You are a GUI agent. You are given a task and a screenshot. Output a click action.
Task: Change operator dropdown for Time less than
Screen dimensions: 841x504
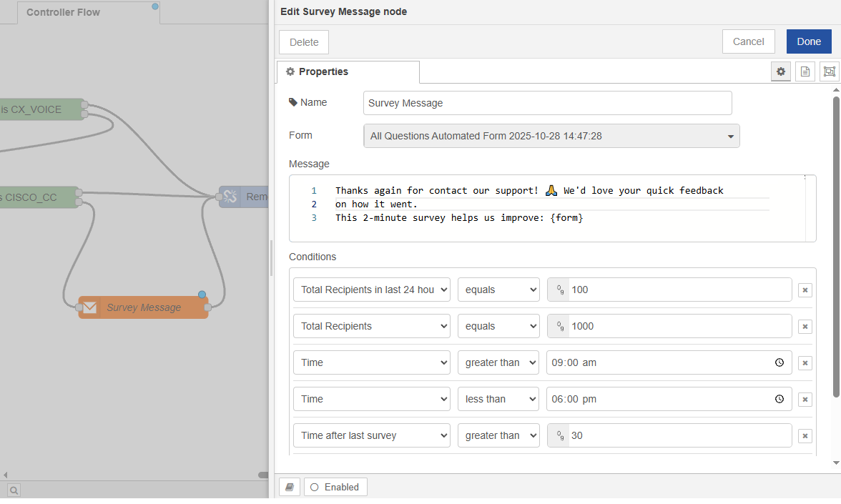tap(498, 399)
